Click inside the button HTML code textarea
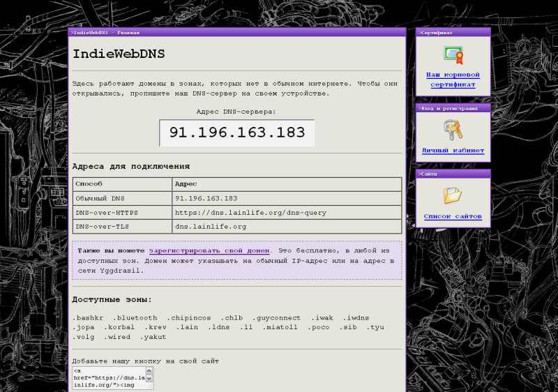This screenshot has height=392, width=558. pyautogui.click(x=109, y=378)
